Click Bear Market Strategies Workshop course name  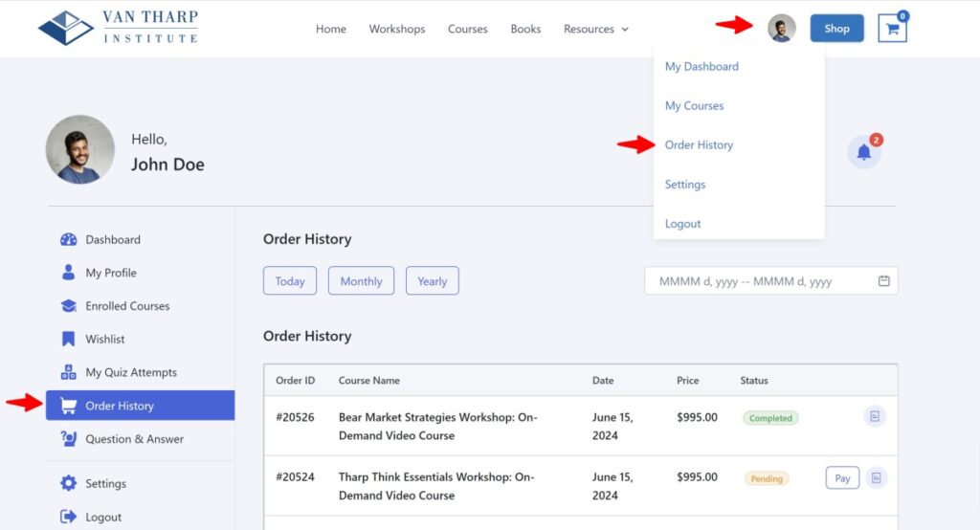coord(438,427)
